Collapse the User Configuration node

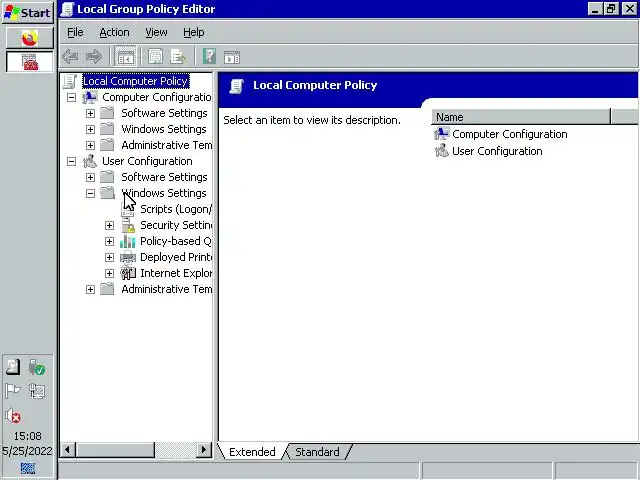pos(71,161)
